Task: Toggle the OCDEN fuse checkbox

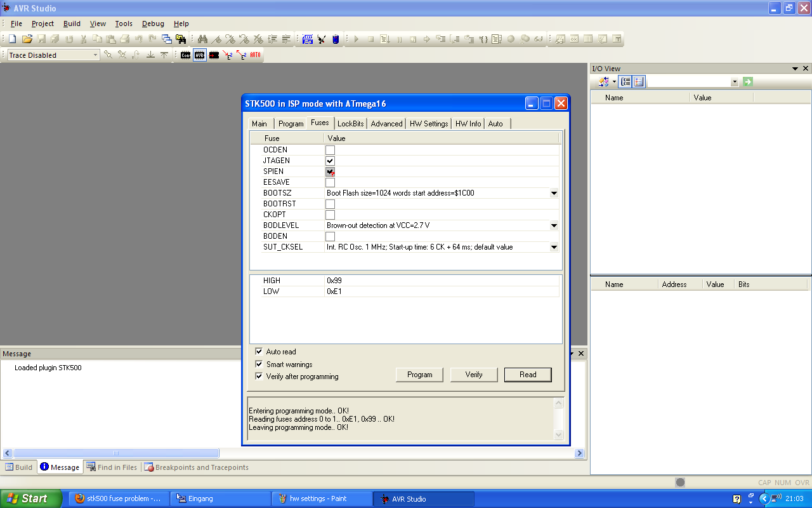Action: click(330, 150)
